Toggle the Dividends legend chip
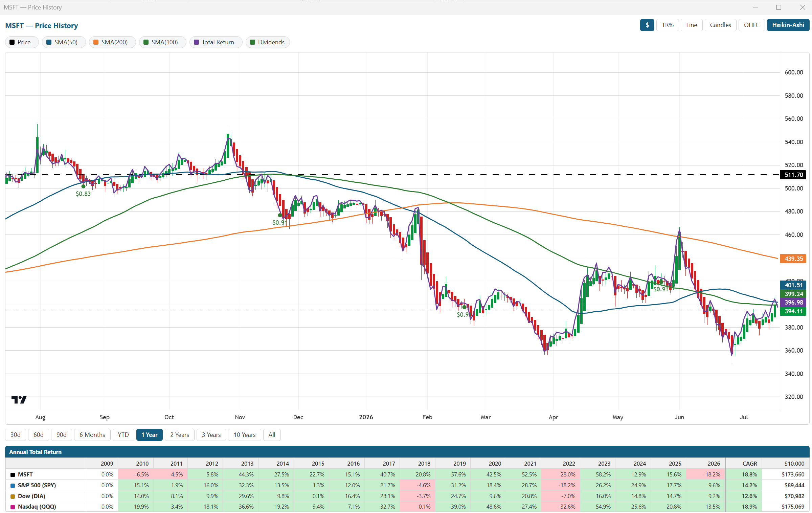812x513 pixels. pyautogui.click(x=268, y=42)
